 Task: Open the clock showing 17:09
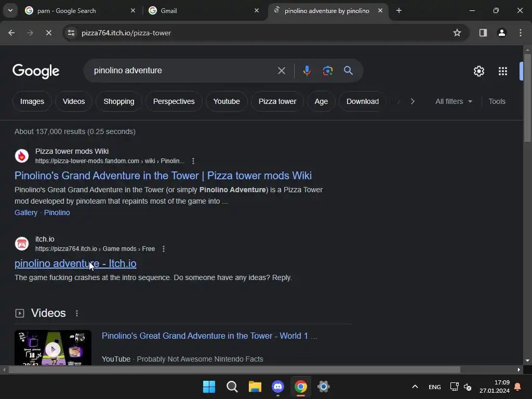pos(495,387)
